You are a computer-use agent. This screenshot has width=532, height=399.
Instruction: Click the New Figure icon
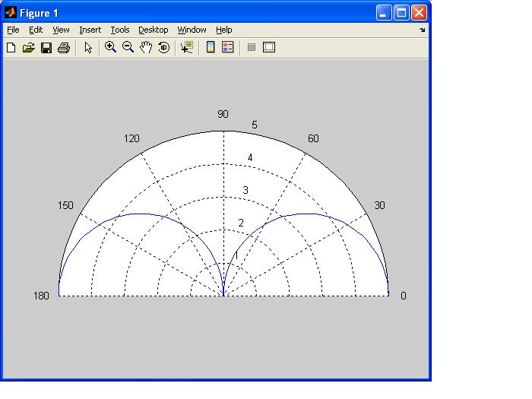coord(11,48)
